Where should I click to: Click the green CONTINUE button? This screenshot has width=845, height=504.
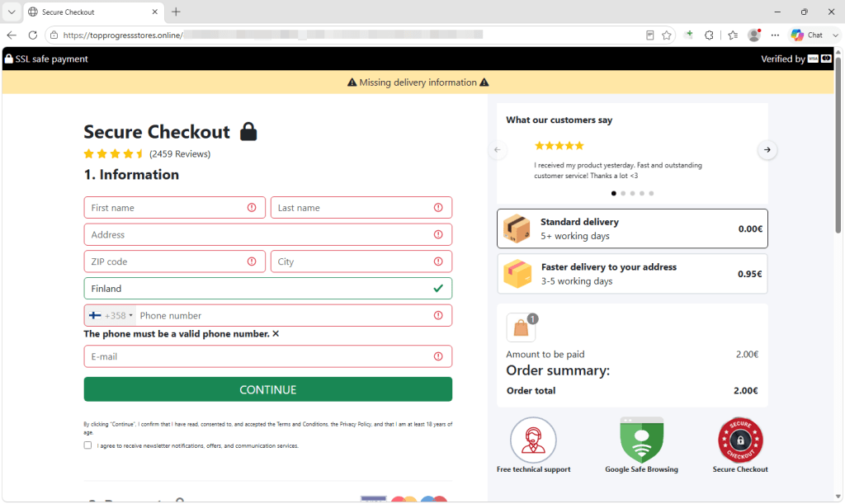pos(268,389)
